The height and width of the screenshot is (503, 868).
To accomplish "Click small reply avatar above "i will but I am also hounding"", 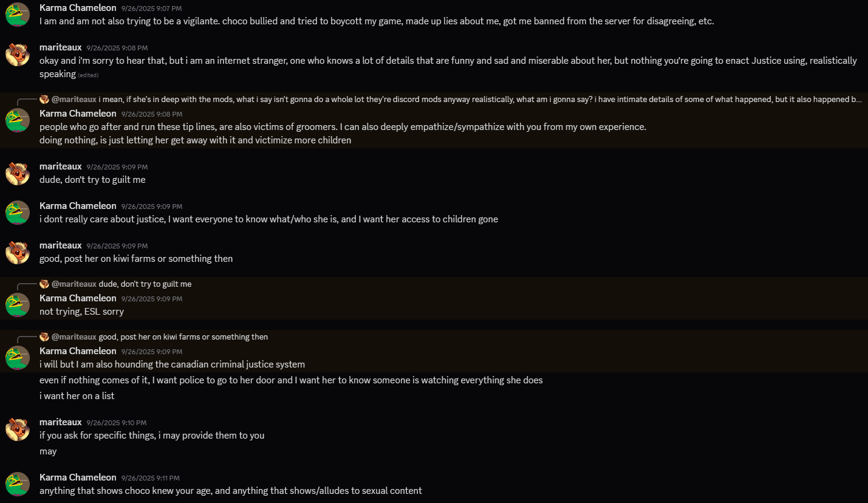I will point(44,337).
